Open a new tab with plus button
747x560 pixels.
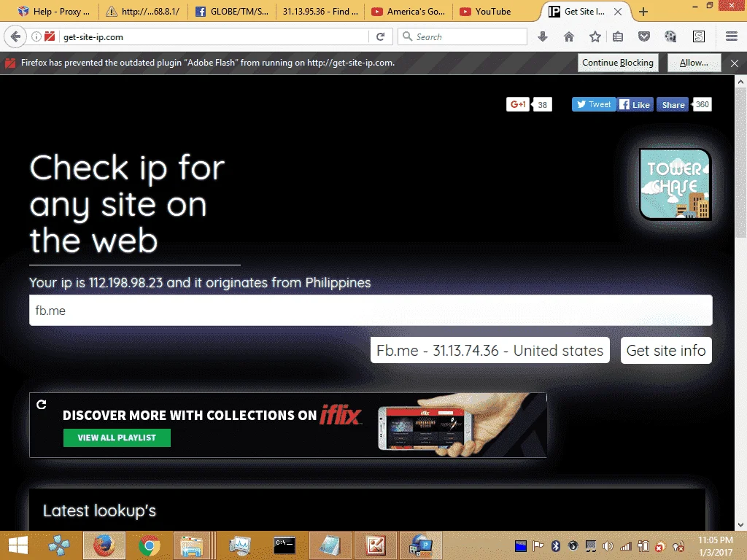pyautogui.click(x=643, y=12)
